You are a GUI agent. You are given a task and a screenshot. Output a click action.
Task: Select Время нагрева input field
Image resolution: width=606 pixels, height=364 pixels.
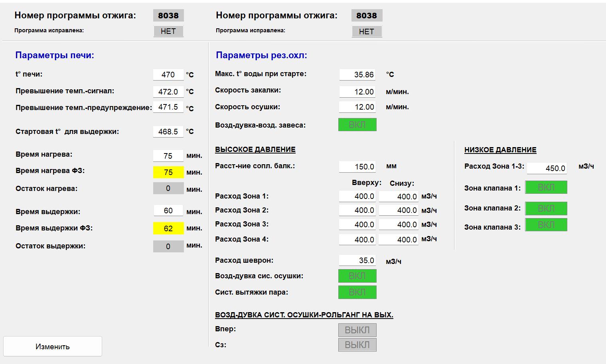point(168,156)
